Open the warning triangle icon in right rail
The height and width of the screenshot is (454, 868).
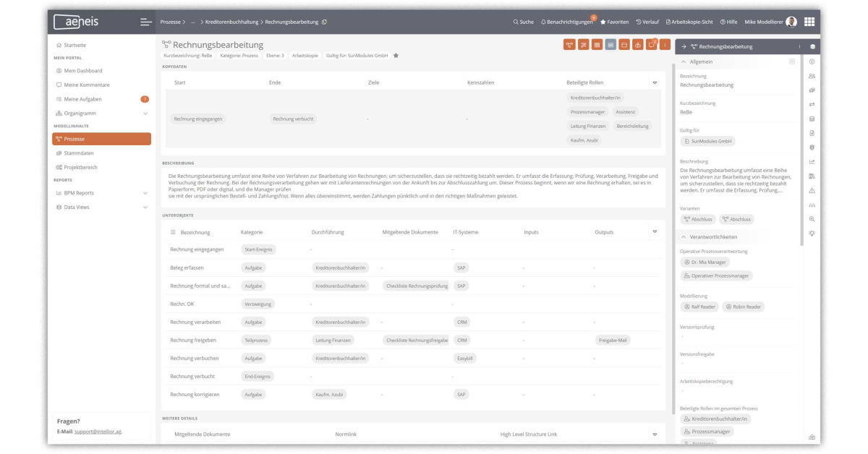click(x=812, y=191)
